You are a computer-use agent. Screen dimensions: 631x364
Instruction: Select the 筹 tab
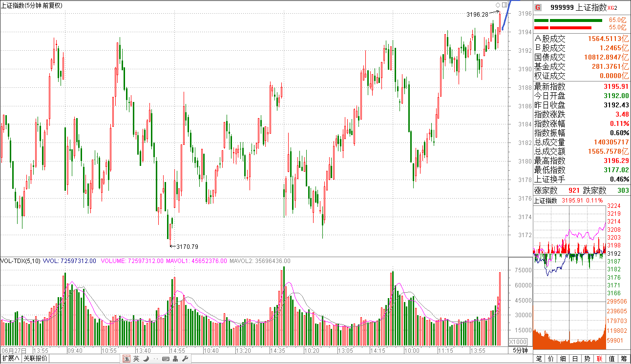tap(624, 359)
